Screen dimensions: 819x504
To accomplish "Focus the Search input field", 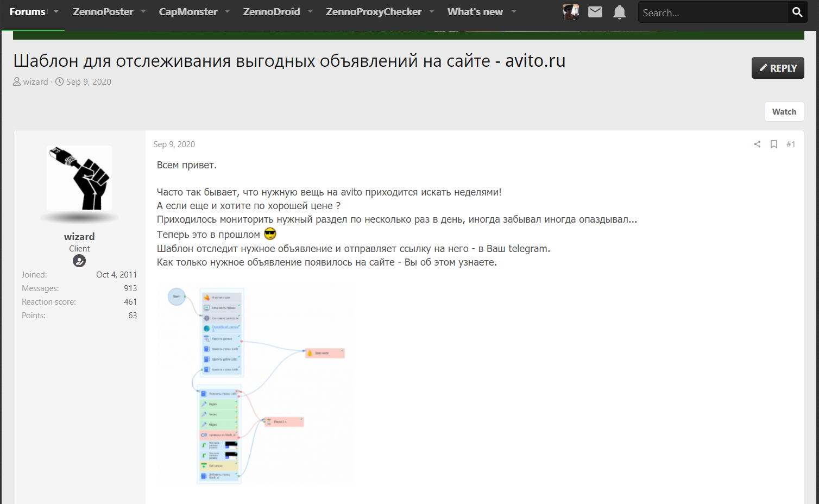I will [x=713, y=12].
